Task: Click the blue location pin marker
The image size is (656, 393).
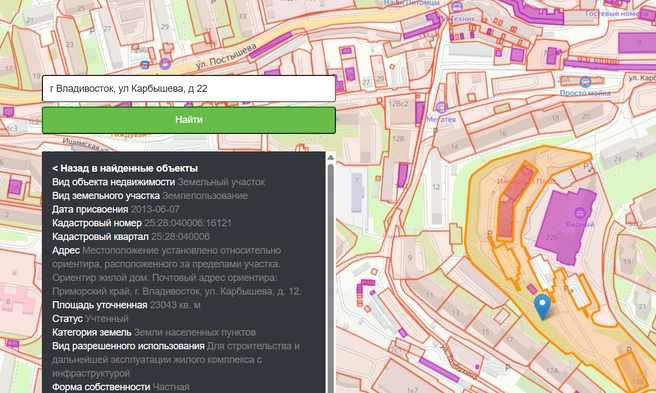Action: point(542,306)
